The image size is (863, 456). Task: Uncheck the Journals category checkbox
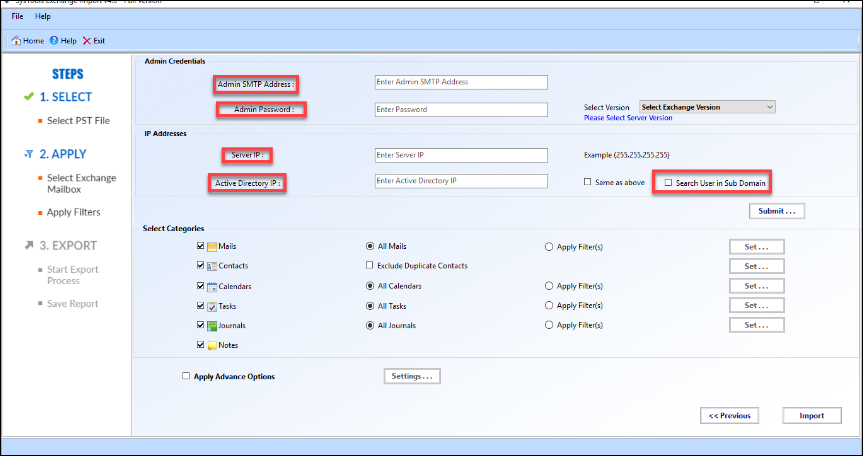click(x=200, y=325)
